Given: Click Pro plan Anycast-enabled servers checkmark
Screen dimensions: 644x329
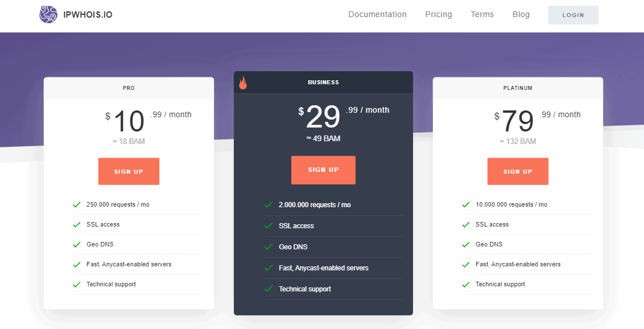Looking at the screenshot, I should [76, 265].
